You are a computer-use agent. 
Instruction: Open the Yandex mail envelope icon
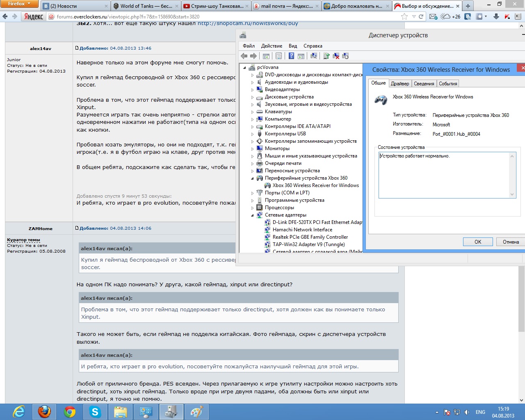pyautogui.click(x=433, y=16)
